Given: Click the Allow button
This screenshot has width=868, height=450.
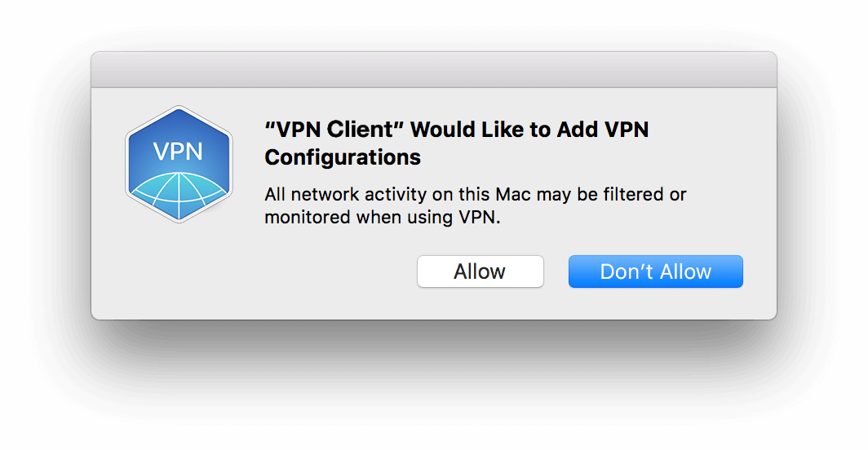Looking at the screenshot, I should (480, 271).
